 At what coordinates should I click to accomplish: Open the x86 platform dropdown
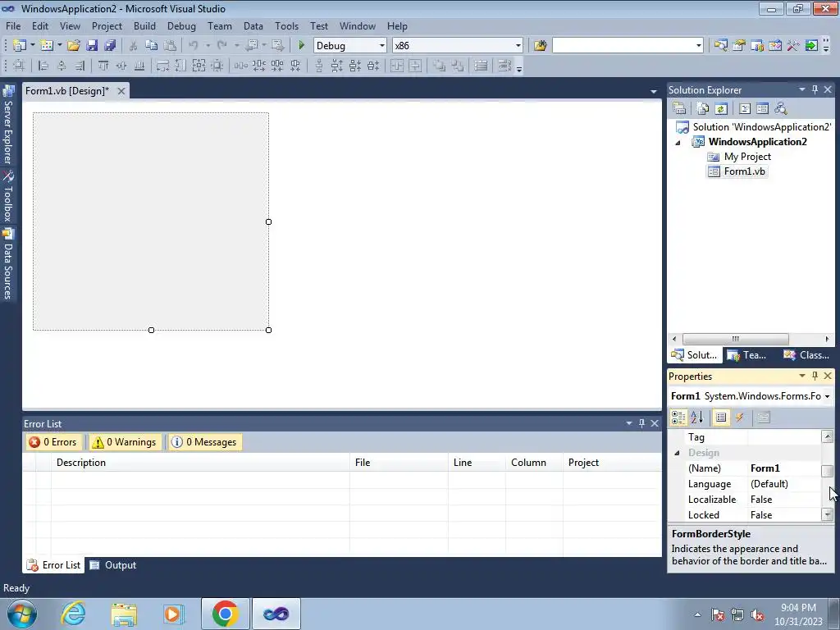[518, 46]
